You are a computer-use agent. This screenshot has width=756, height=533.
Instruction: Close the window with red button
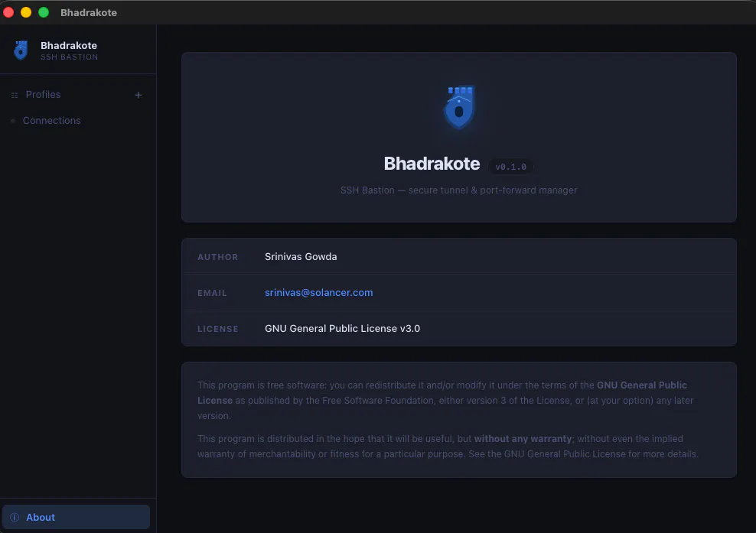pos(8,12)
